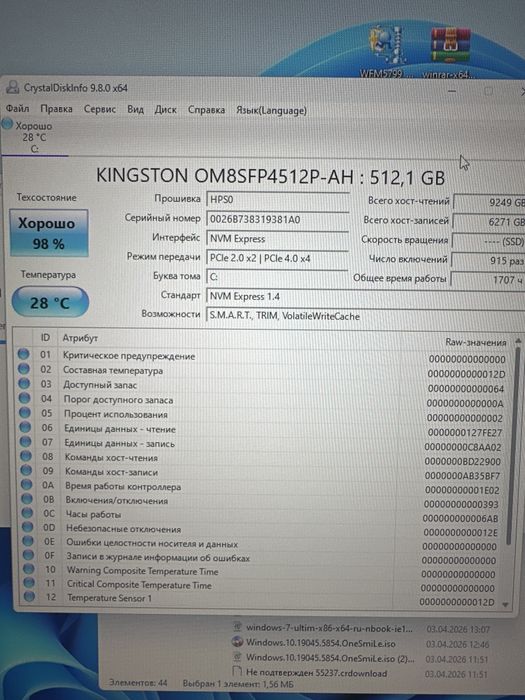Click status icon of row 01 Критическое предупреждение
Image resolution: width=525 pixels, height=700 pixels.
(23, 354)
